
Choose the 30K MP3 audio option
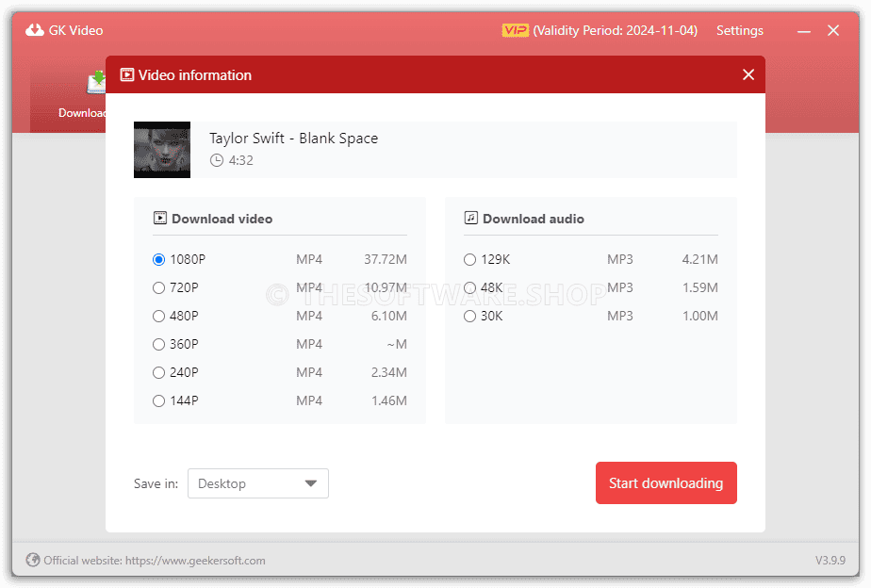[x=470, y=316]
